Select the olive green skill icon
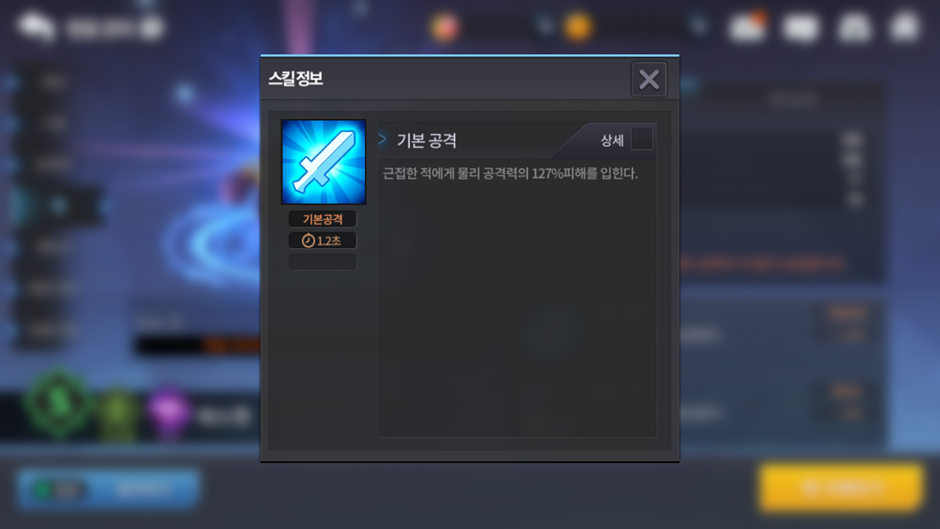Screen dimensions: 940x529 (118, 414)
